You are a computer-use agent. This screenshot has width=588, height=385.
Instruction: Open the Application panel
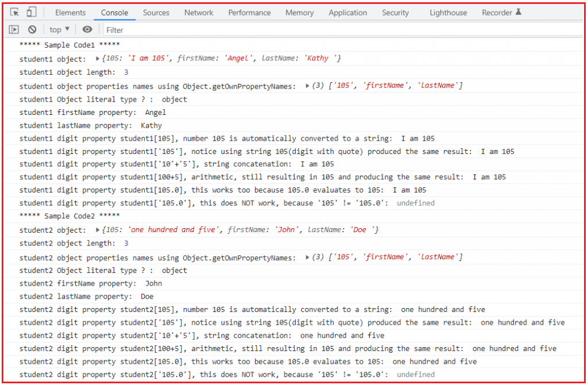click(x=347, y=12)
